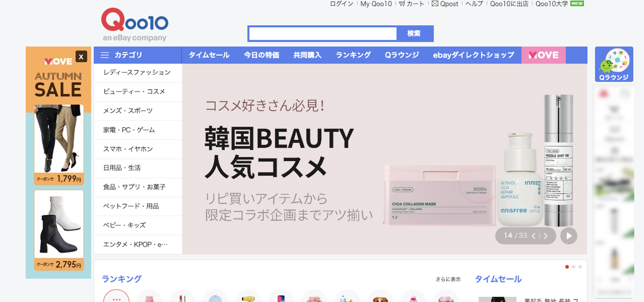Open スマホ・イヤホン category
This screenshot has width=644, height=302.
[138, 149]
